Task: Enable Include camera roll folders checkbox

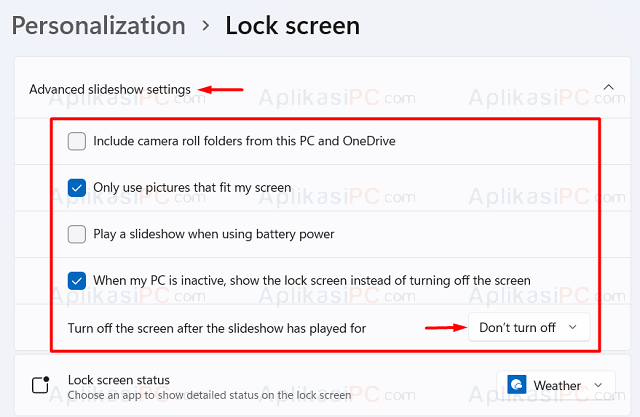Action: click(77, 141)
